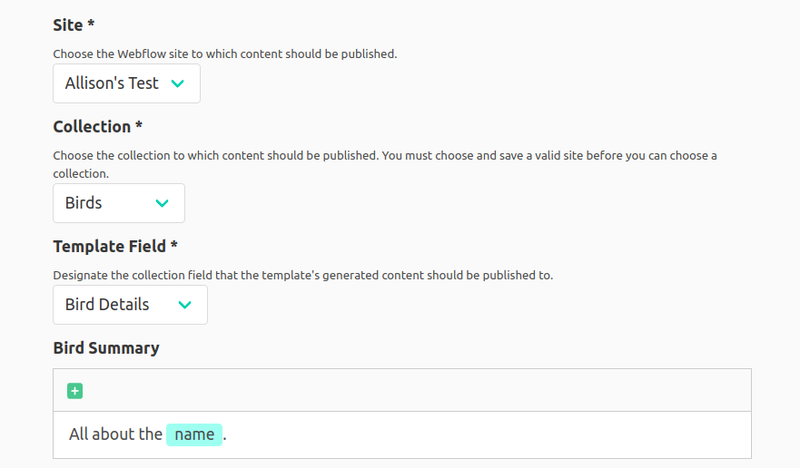The height and width of the screenshot is (468, 800).
Task: Open the Template Field dropdown
Action: 130,305
